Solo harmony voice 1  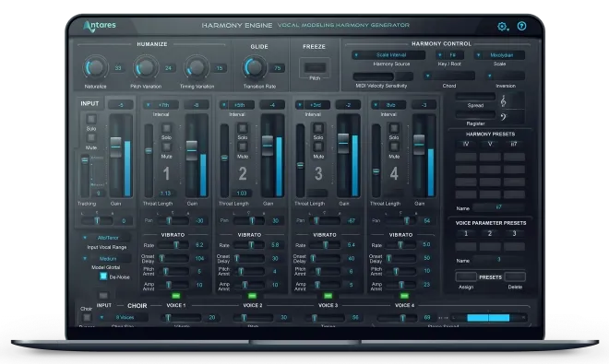pyautogui.click(x=167, y=128)
